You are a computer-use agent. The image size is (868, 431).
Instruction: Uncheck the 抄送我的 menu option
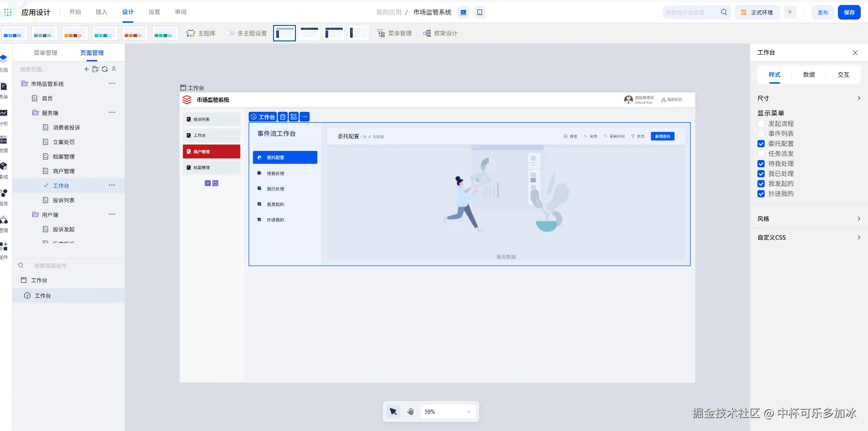pyautogui.click(x=761, y=194)
